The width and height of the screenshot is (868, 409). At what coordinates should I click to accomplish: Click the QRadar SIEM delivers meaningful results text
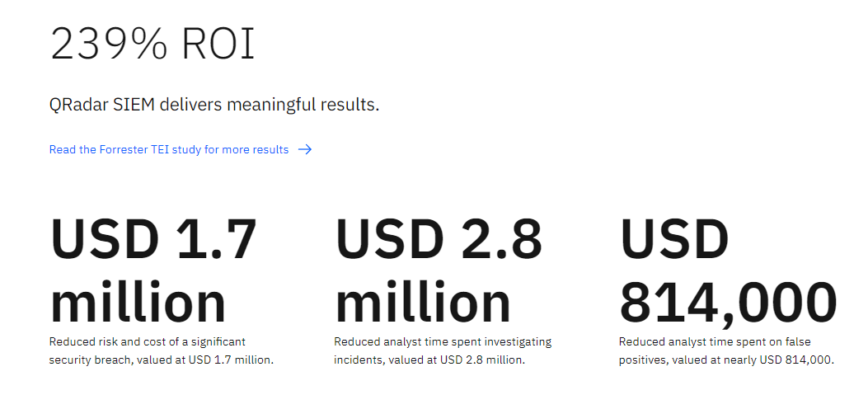214,105
